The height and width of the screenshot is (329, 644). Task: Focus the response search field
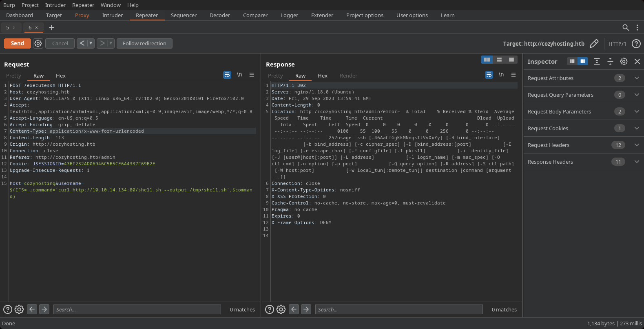pos(399,309)
